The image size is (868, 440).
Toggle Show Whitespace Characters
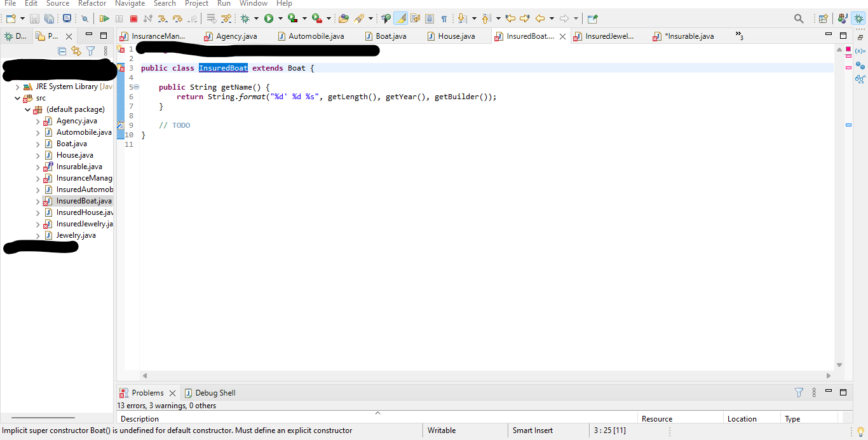tap(444, 19)
